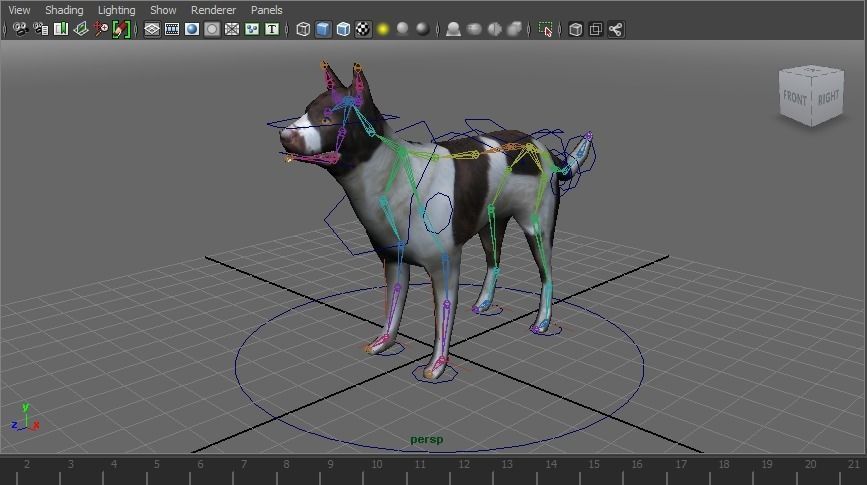The width and height of the screenshot is (867, 485).
Task: Open the Lighting menu
Action: click(117, 10)
